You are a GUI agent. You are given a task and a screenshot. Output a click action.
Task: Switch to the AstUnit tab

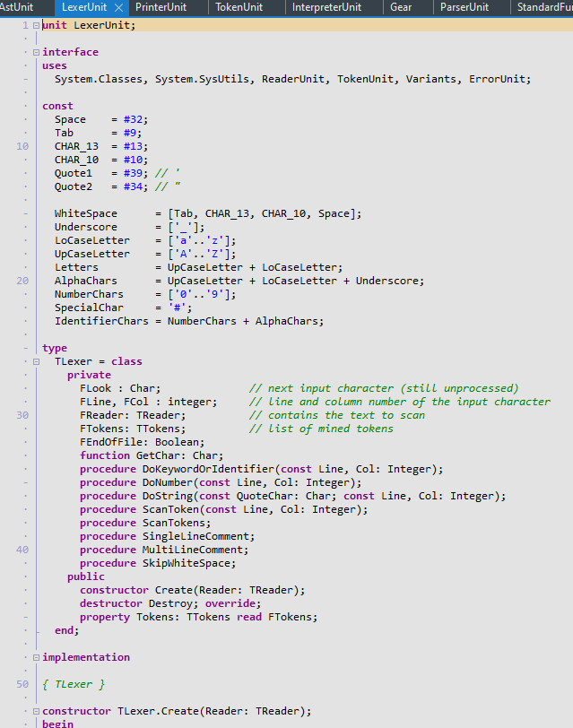pyautogui.click(x=16, y=7)
